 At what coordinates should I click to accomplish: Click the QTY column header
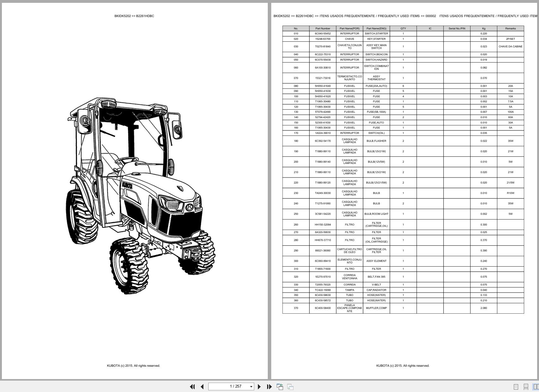click(x=403, y=28)
